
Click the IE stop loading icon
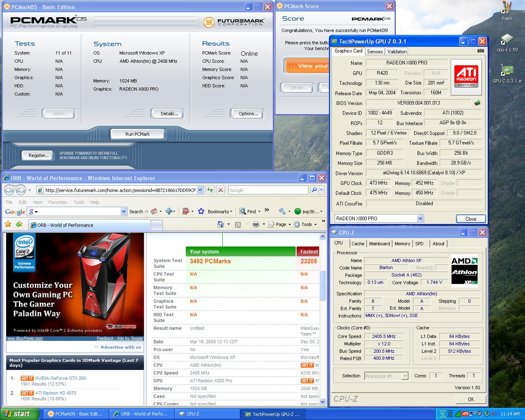click(221, 190)
